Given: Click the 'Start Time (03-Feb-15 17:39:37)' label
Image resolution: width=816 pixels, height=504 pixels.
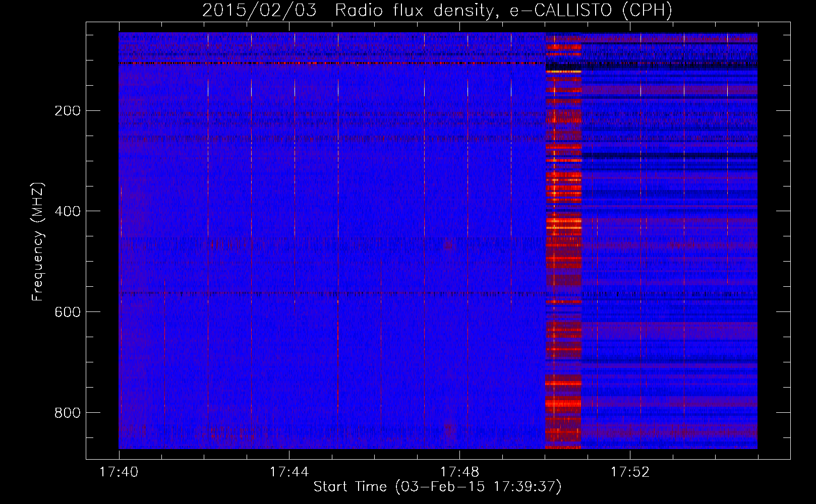Looking at the screenshot, I should point(437,487).
